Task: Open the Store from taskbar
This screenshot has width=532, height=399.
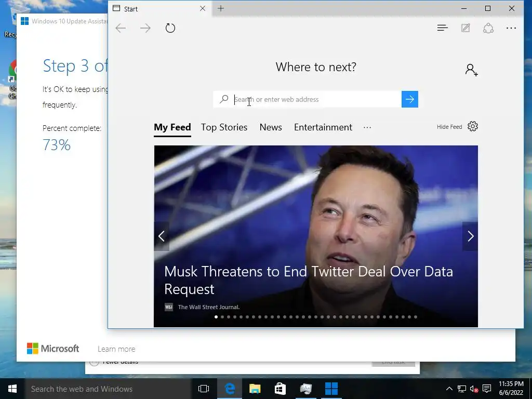Action: [x=280, y=389]
